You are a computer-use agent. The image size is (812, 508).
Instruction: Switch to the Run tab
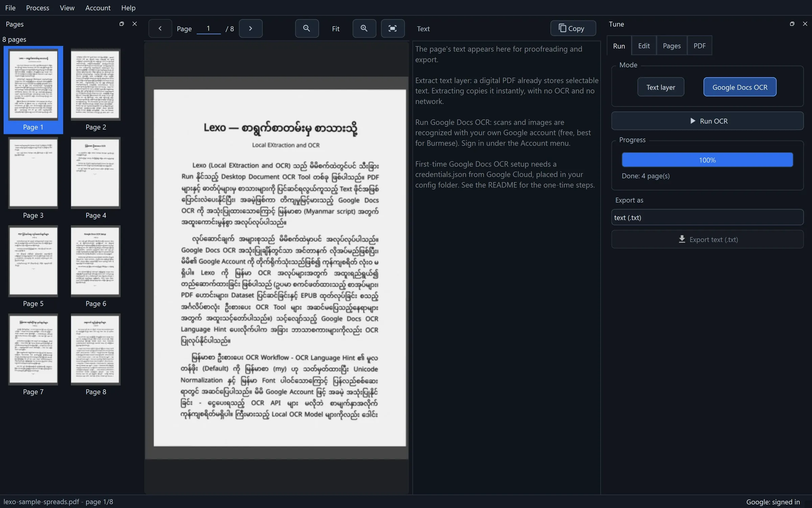[619, 46]
